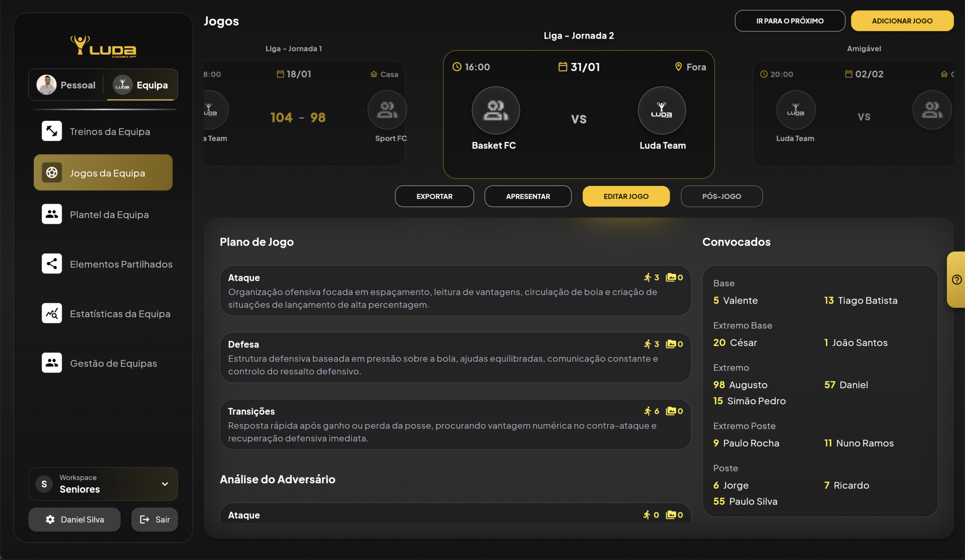The height and width of the screenshot is (560, 965).
Task: Click the Gestão de Equipas icon
Action: [52, 363]
